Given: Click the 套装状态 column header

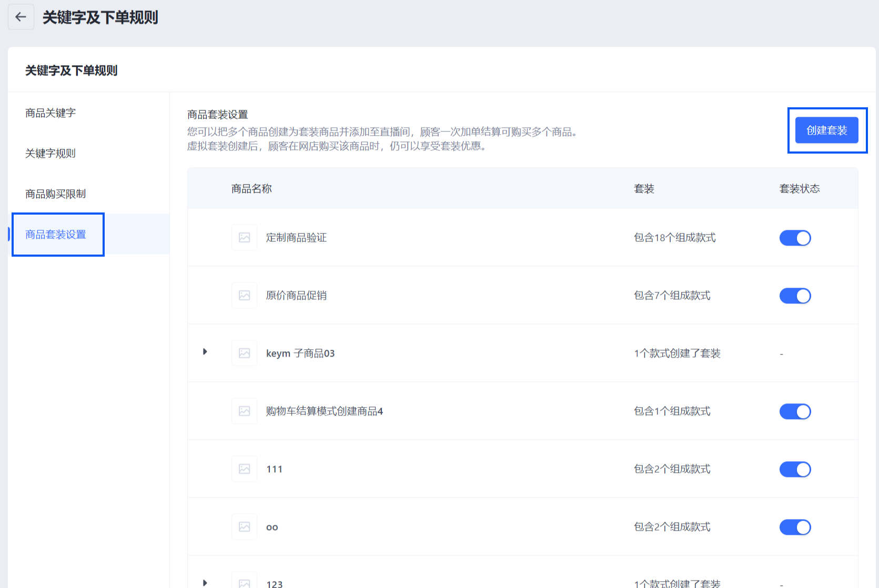Looking at the screenshot, I should 800,189.
